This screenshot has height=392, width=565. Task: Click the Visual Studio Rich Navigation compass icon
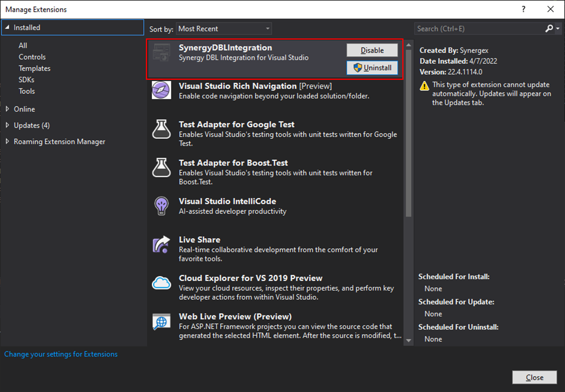click(162, 90)
